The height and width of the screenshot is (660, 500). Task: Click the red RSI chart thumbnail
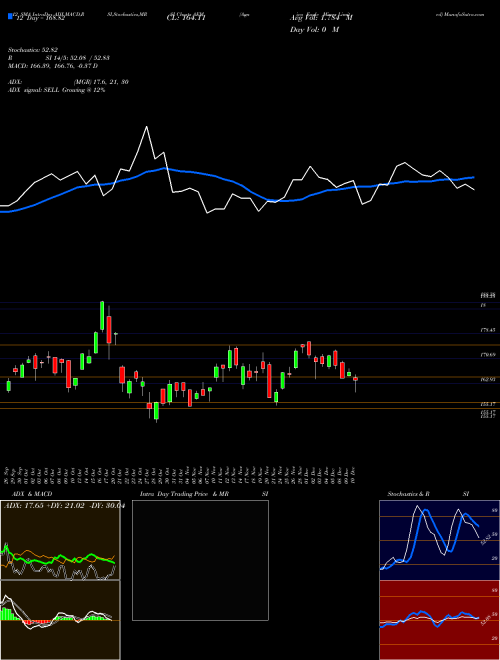439,620
